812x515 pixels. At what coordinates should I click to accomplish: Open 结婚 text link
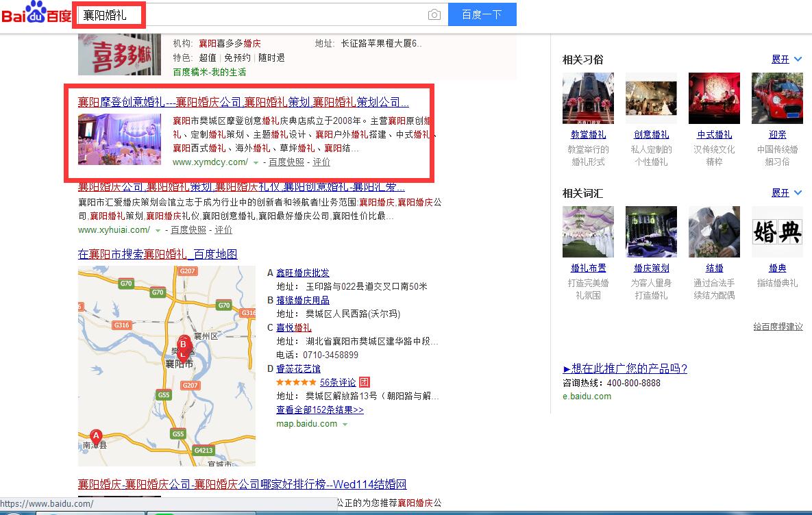(715, 268)
